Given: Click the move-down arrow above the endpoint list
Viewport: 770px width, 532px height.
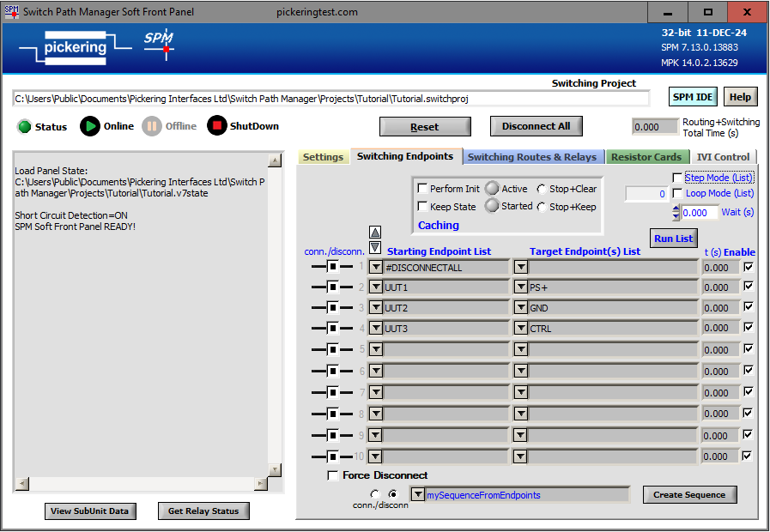Looking at the screenshot, I should pyautogui.click(x=375, y=247).
